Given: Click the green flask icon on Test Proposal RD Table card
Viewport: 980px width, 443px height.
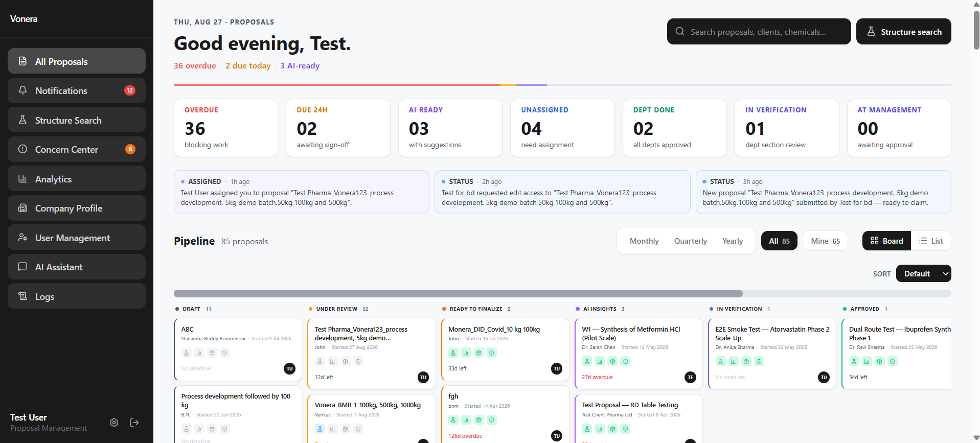Looking at the screenshot, I should click(x=587, y=429).
